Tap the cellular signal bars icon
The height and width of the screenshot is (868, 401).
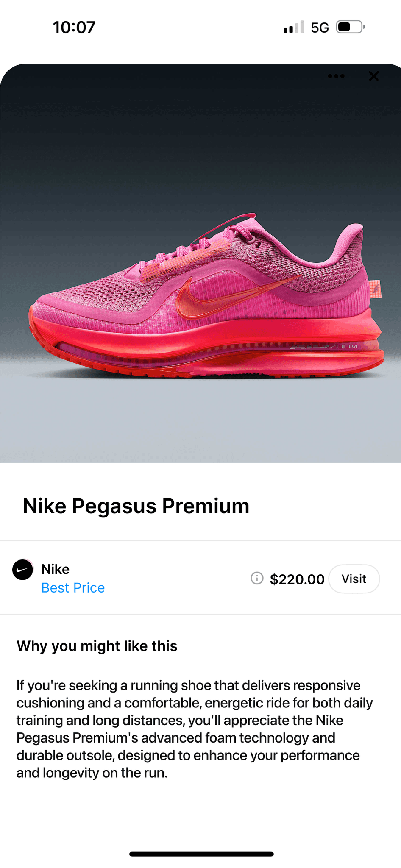coord(294,27)
